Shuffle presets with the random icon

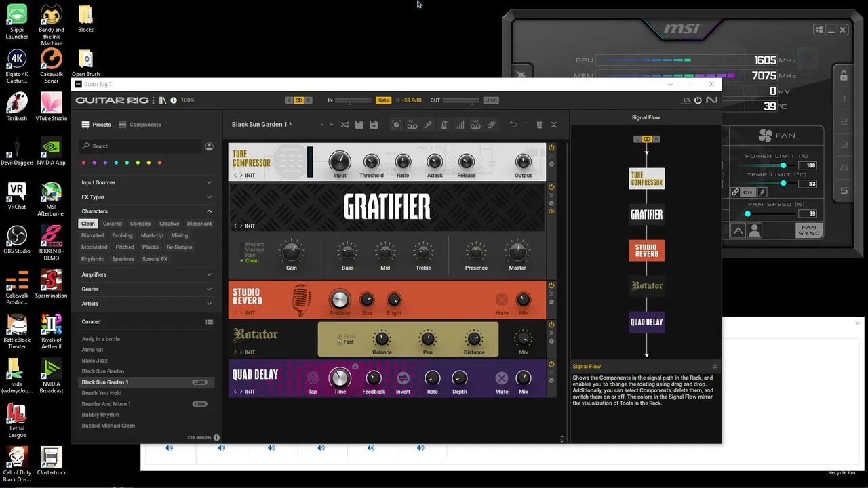point(344,125)
